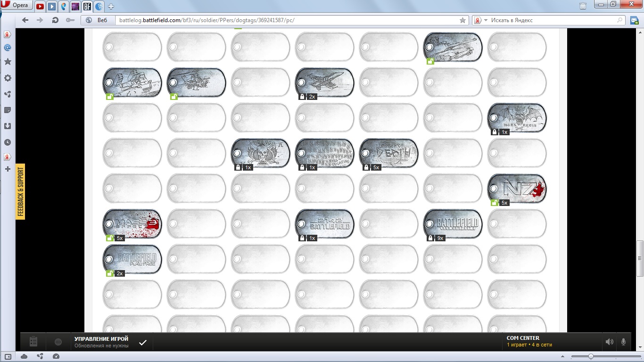Select the Mass Effect 3 dog tag
The width and height of the screenshot is (644, 362).
coord(132,224)
